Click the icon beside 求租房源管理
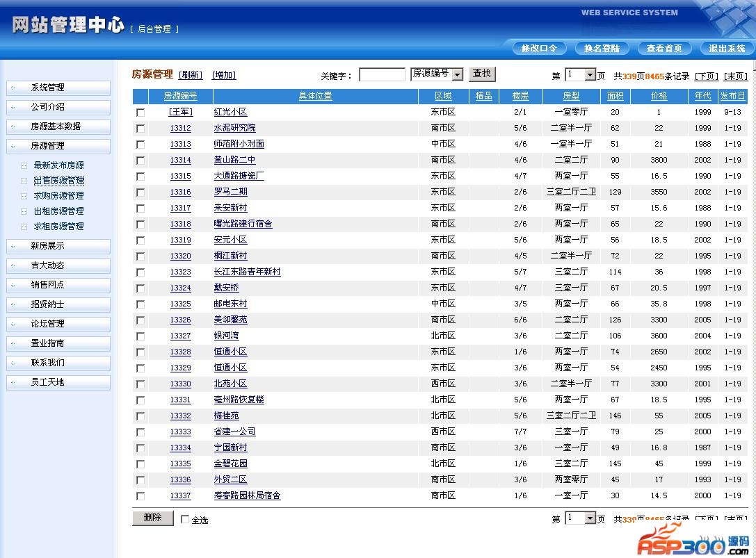The height and width of the screenshot is (558, 756). click(x=24, y=227)
